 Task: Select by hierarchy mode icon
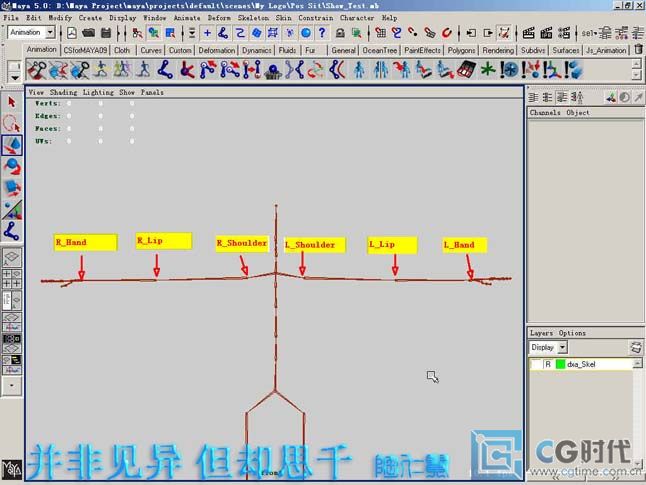click(138, 33)
